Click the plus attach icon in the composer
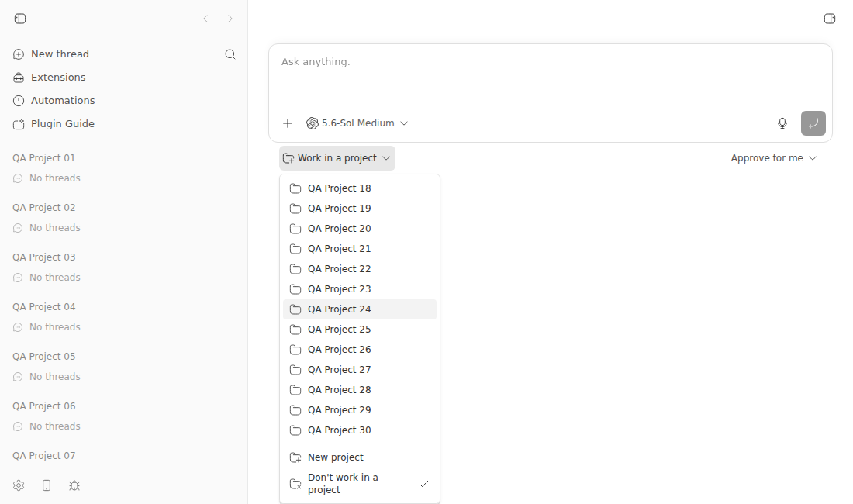The image size is (853, 504). 287,123
